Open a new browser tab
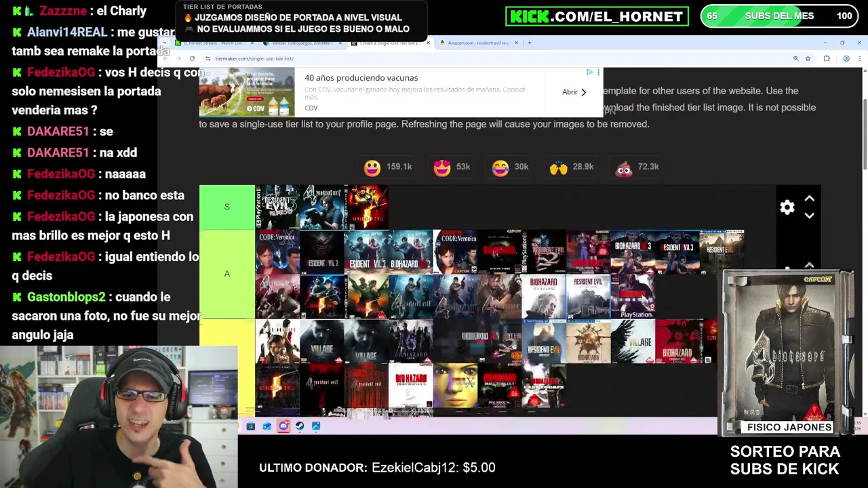The image size is (868, 488). point(530,43)
